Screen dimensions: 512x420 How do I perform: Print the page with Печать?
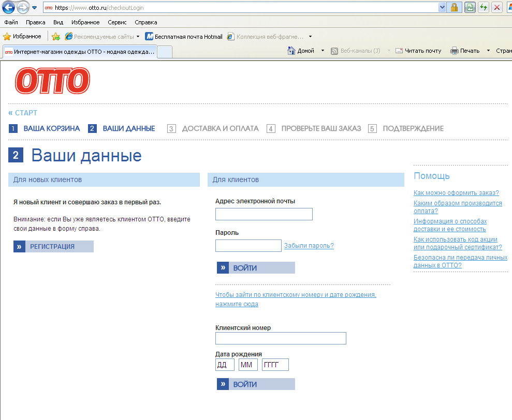point(465,51)
